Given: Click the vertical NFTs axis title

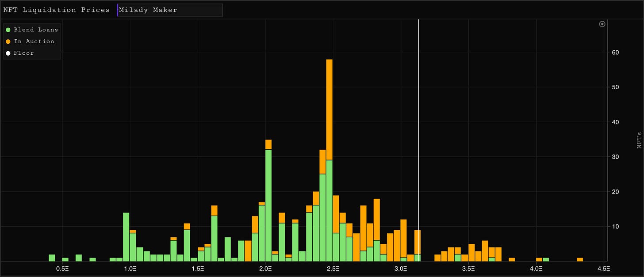Looking at the screenshot, I should pos(639,140).
